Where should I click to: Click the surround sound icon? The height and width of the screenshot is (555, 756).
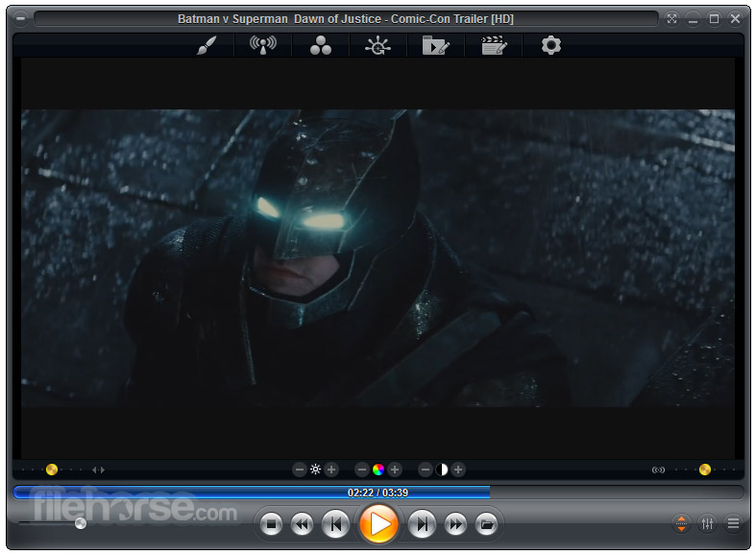click(x=658, y=470)
